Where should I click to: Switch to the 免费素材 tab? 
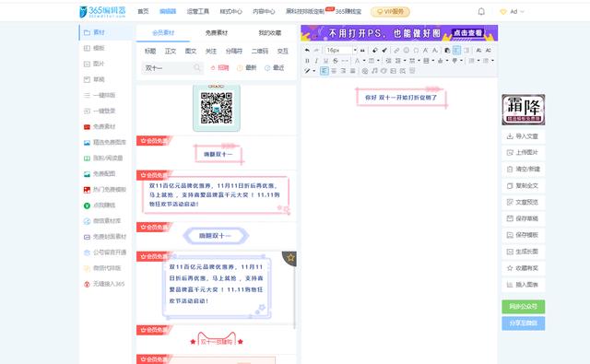[217, 33]
